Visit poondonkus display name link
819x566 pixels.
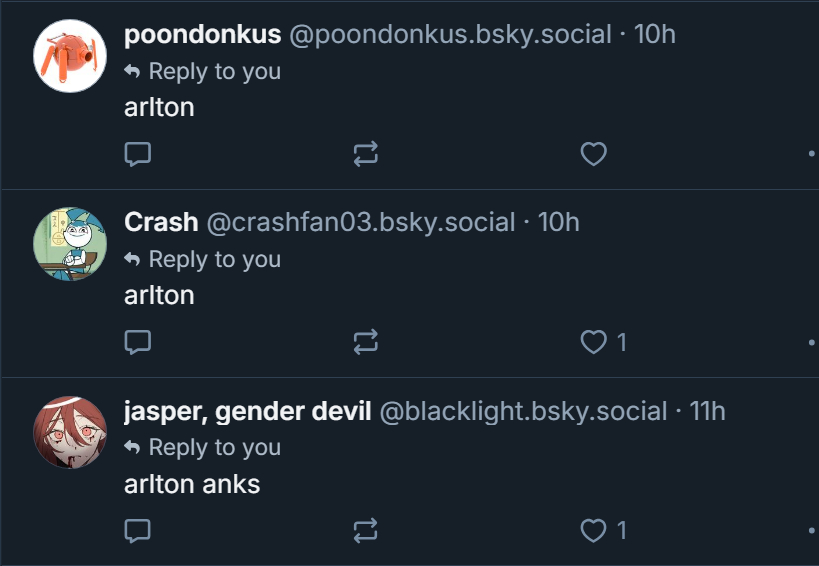tap(202, 34)
